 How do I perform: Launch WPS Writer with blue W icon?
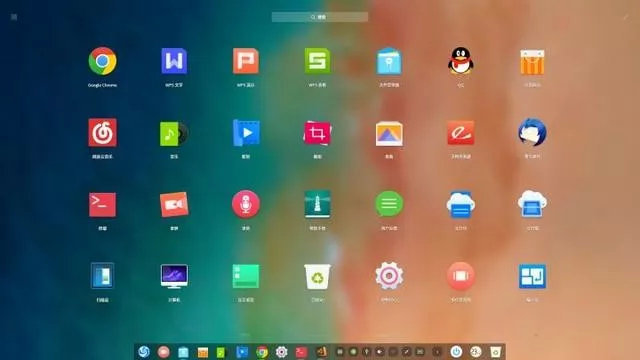pyautogui.click(x=174, y=61)
